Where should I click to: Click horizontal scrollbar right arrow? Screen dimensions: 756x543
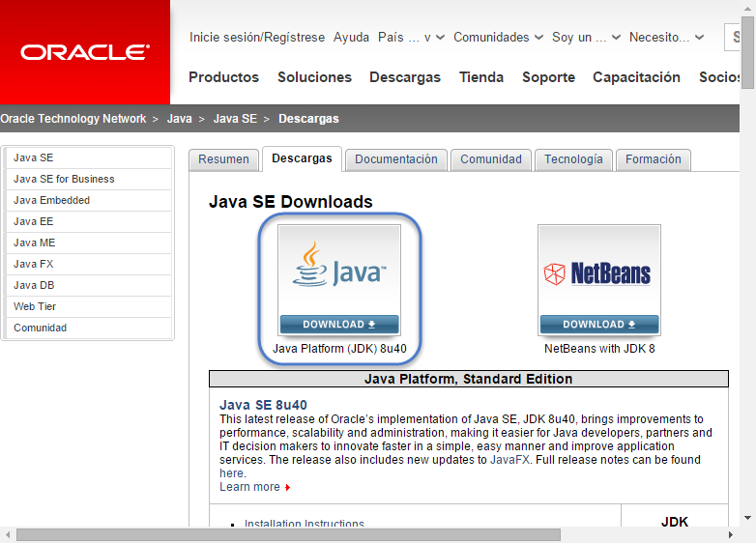[x=731, y=535]
